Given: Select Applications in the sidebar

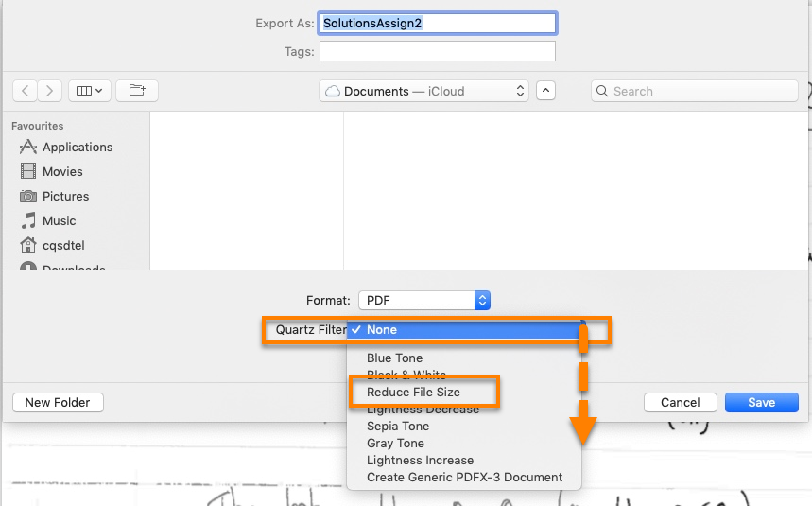Looking at the screenshot, I should 77,147.
